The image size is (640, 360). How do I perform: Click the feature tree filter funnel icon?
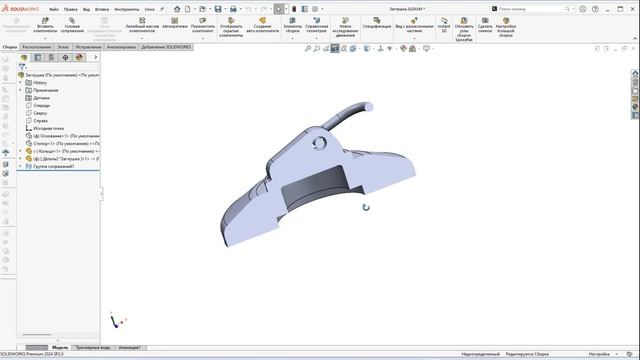click(22, 67)
